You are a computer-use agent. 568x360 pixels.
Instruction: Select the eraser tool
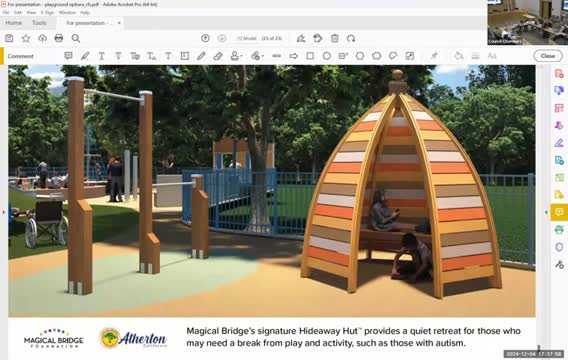click(x=218, y=56)
